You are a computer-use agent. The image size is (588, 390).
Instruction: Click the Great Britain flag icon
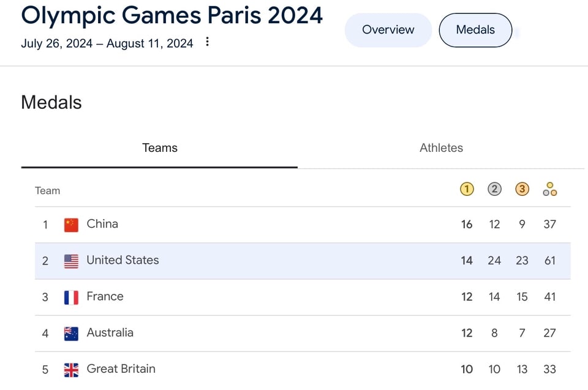[72, 370]
